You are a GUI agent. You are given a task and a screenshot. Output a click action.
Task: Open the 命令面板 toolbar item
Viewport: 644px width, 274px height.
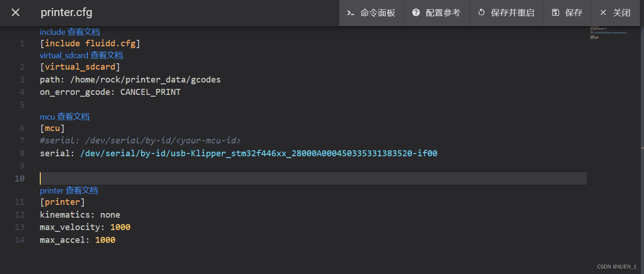click(371, 13)
